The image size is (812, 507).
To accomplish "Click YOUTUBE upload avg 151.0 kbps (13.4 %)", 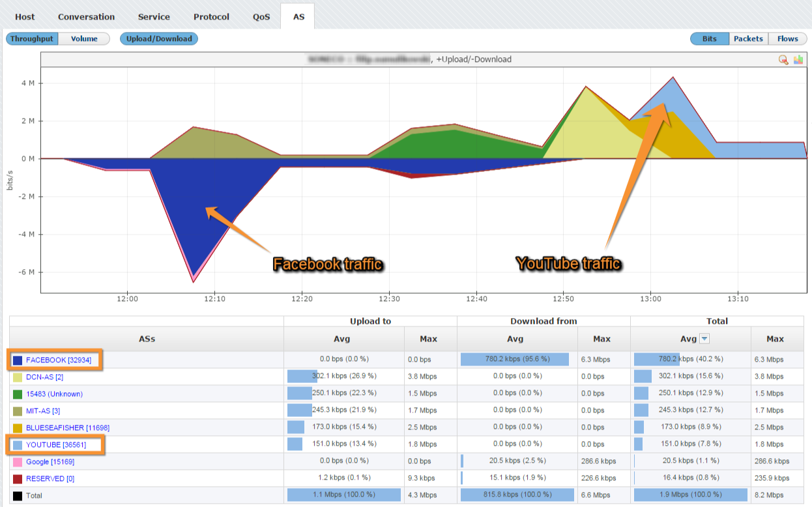I will (343, 444).
